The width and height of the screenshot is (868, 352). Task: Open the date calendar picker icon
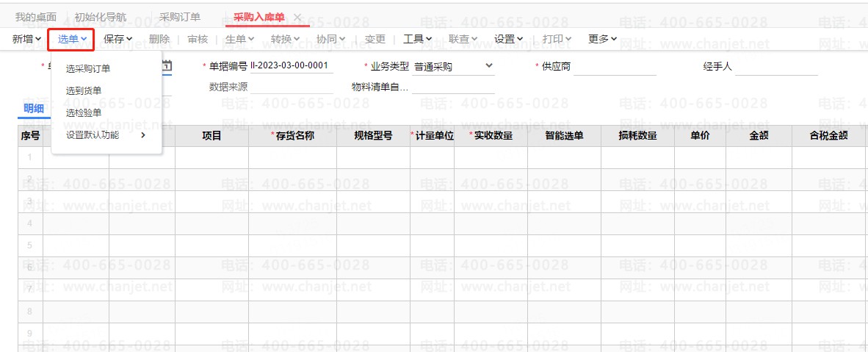167,65
